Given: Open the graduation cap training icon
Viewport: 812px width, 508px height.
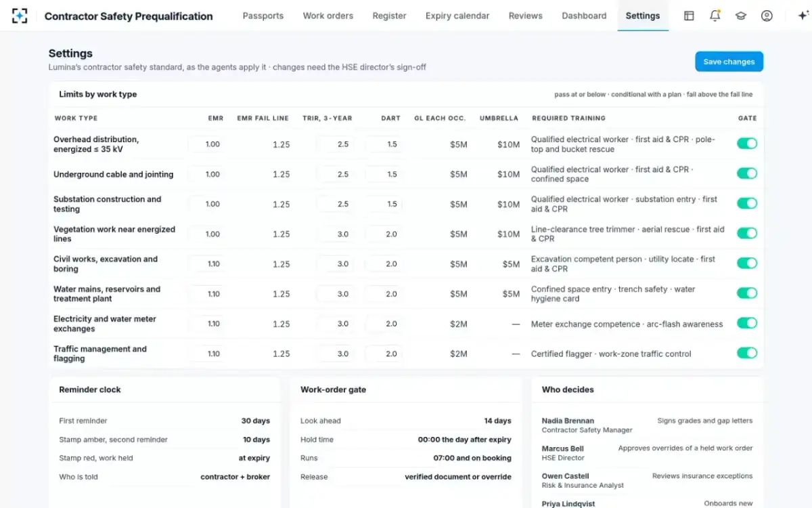Looking at the screenshot, I should tap(741, 16).
